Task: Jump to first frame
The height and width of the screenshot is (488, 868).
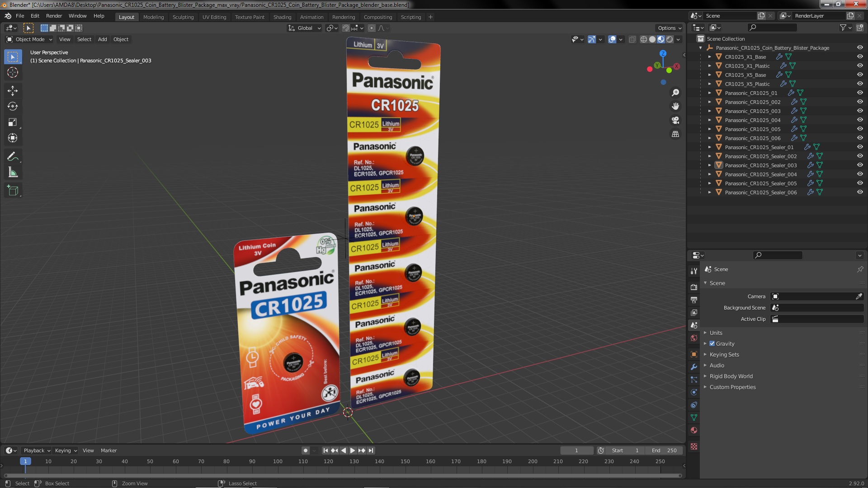Action: point(325,450)
